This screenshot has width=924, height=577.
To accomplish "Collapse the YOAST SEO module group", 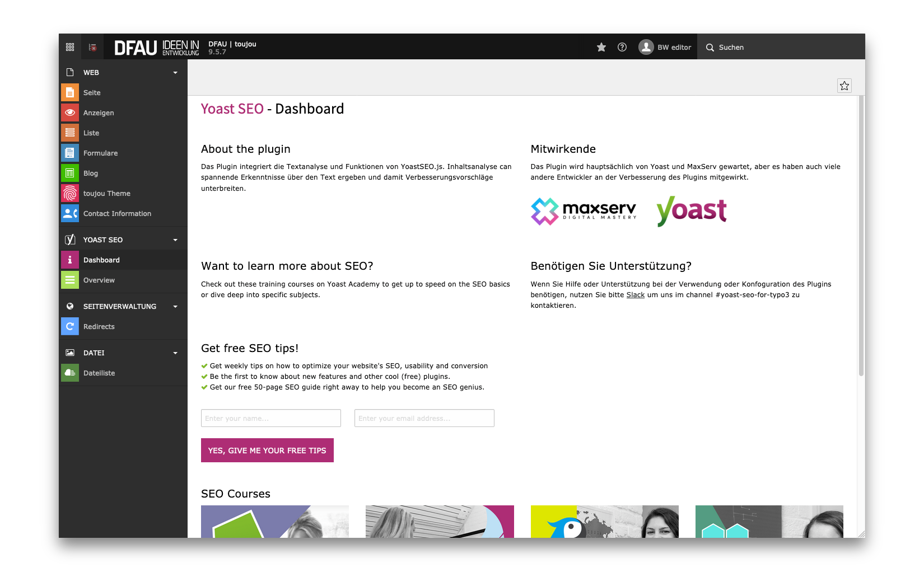I will 175,240.
